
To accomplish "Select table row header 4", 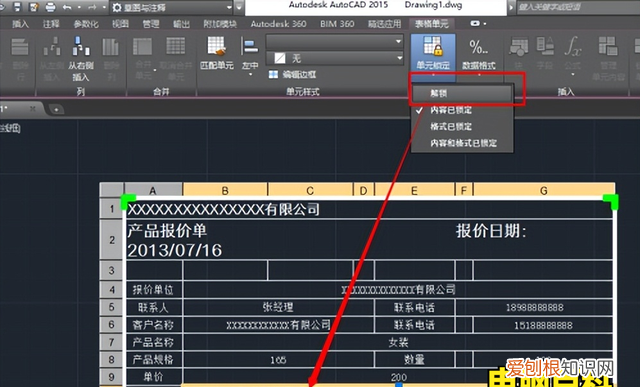I will (x=111, y=290).
